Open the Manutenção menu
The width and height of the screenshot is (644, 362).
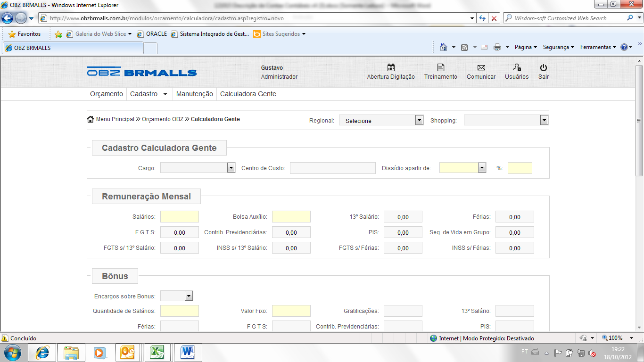click(x=195, y=94)
